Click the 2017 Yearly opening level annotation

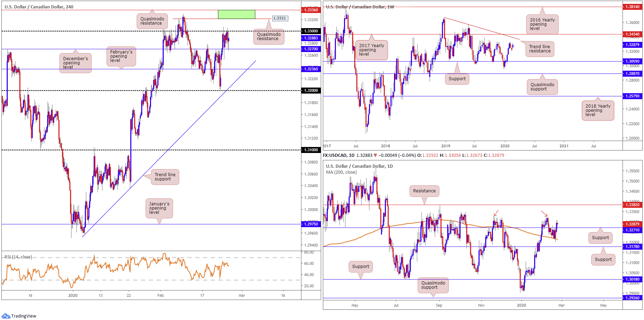tap(371, 50)
